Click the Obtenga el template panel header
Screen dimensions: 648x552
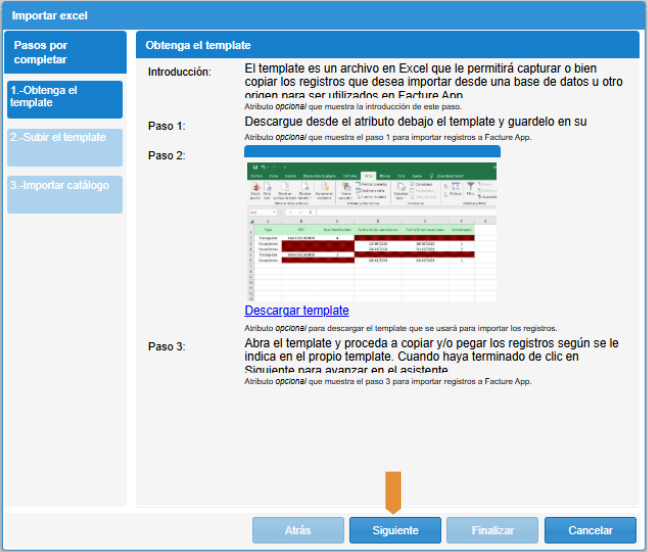pos(387,45)
